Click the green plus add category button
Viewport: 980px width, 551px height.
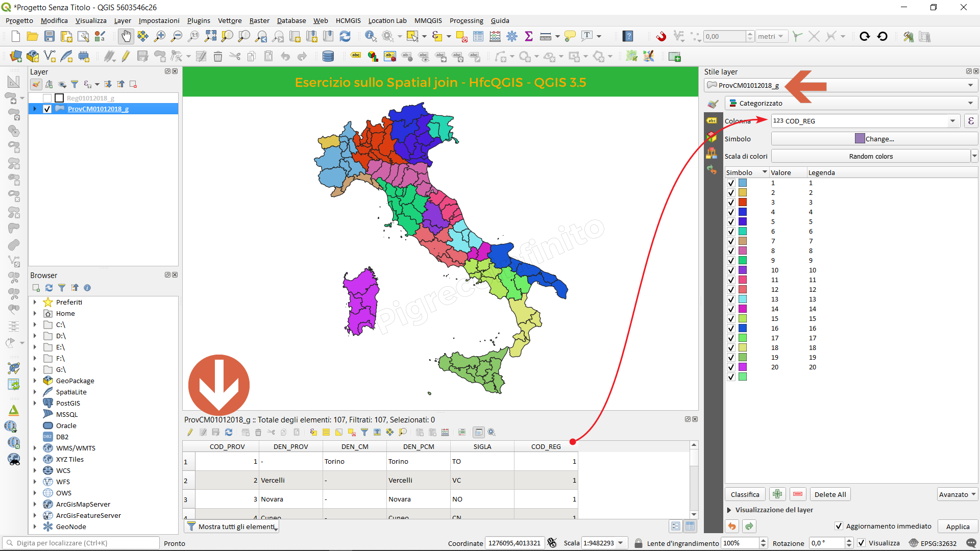click(777, 494)
